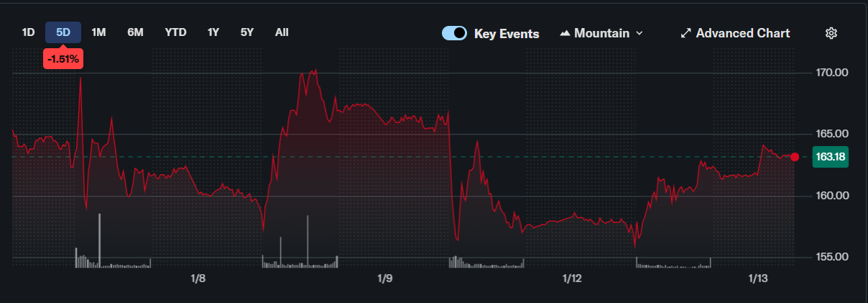Image resolution: width=868 pixels, height=303 pixels.
Task: Select the 5D time range tab
Action: (63, 32)
